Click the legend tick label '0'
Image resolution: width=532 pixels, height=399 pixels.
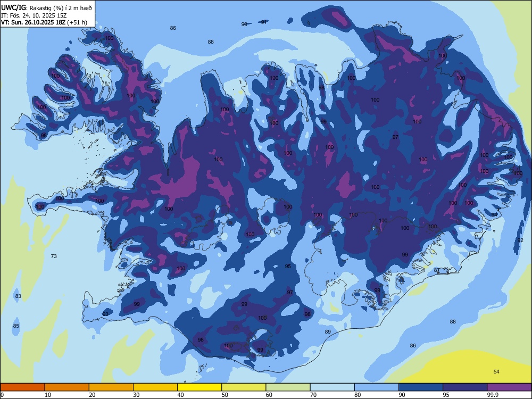coord(2,395)
